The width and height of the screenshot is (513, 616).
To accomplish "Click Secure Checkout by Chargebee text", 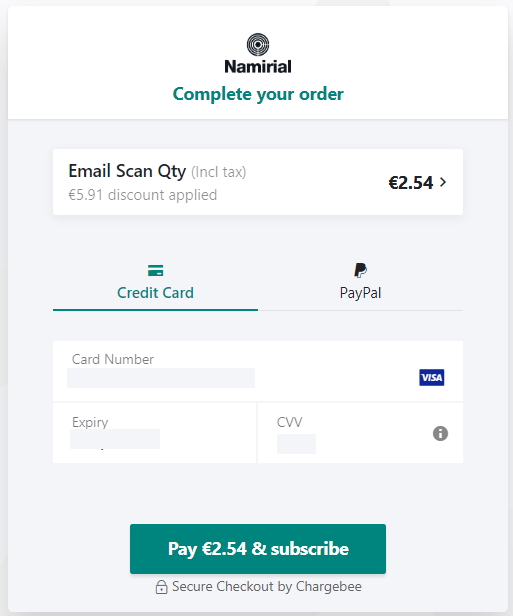I will pyautogui.click(x=267, y=586).
